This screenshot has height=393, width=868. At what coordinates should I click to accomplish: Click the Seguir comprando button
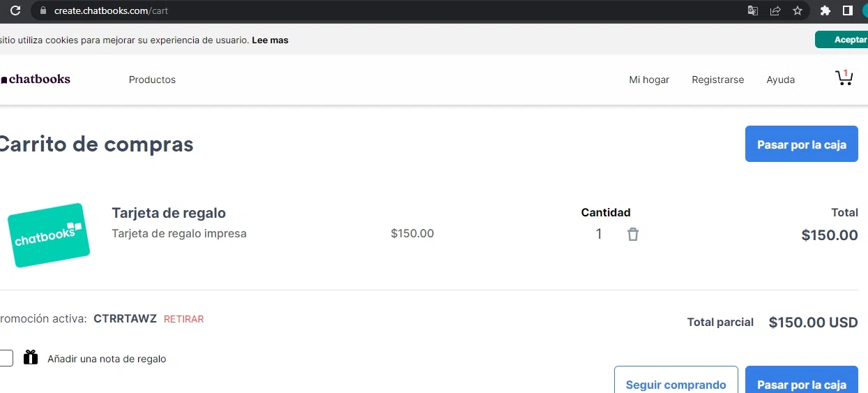(676, 384)
